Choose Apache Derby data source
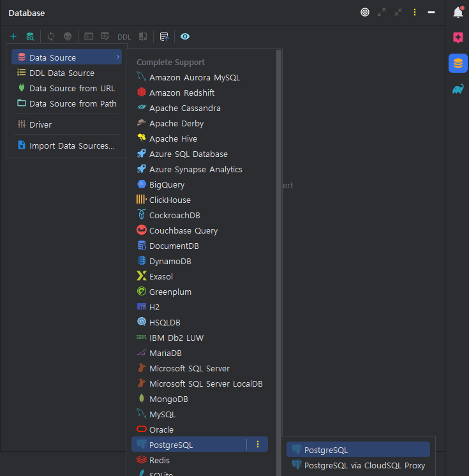 coord(200,123)
